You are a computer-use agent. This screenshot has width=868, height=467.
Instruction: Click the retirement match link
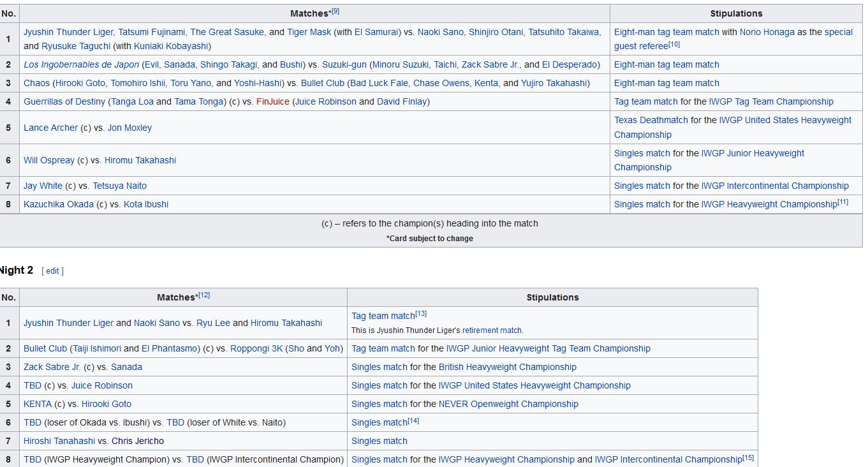tap(492, 330)
